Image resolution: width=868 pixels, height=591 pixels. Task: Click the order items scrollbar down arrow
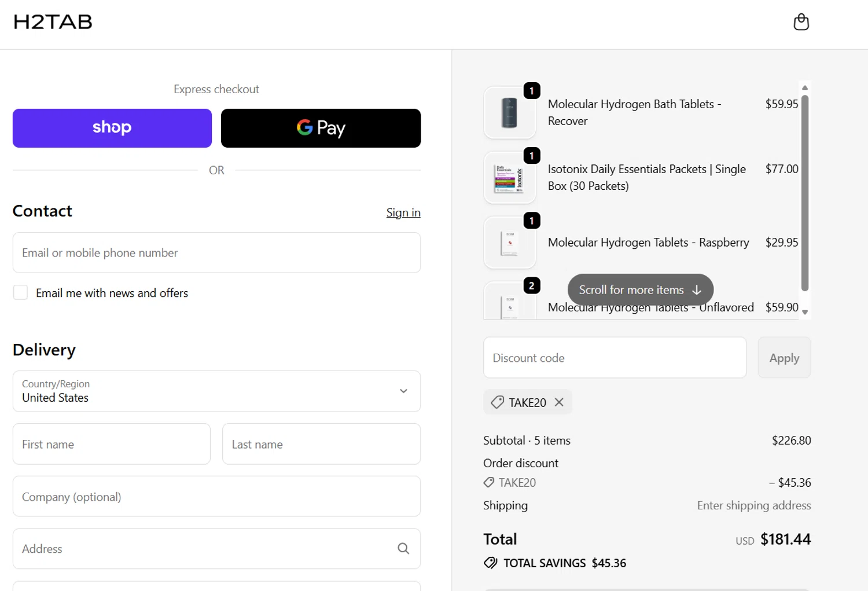[804, 312]
